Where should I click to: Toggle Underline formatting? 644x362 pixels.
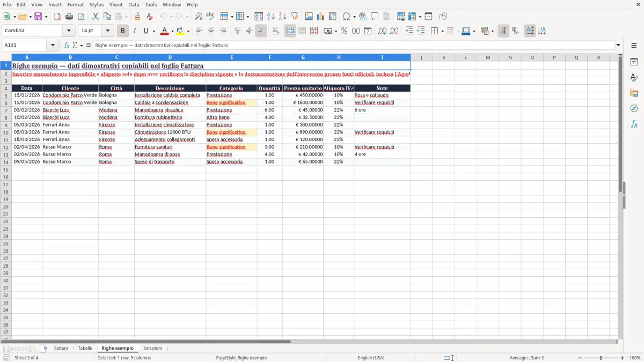[x=145, y=31]
